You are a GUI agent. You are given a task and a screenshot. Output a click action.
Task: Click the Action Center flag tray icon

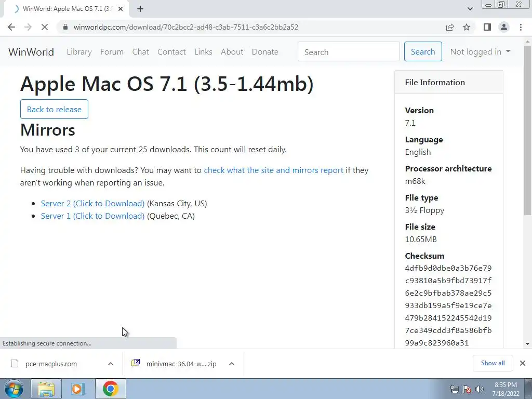click(x=467, y=389)
